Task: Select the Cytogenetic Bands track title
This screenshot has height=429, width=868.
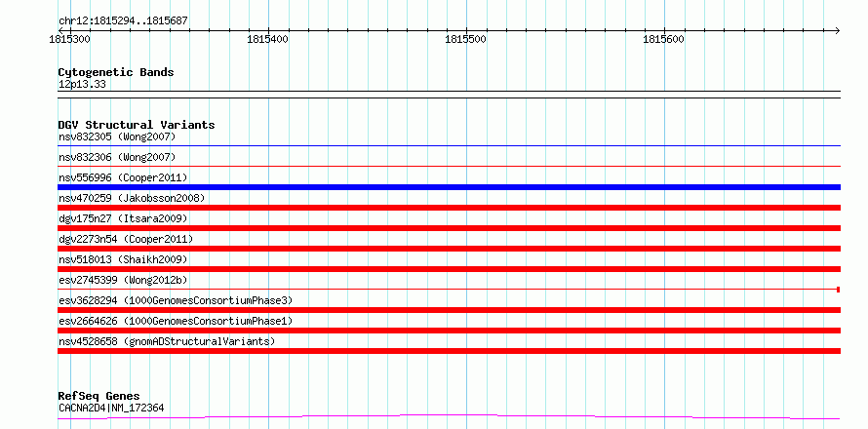Action: (x=116, y=72)
